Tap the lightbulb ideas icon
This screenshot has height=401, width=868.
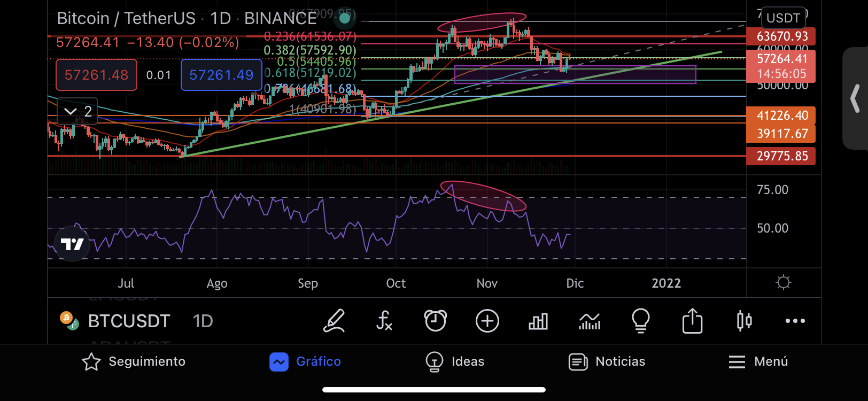640,321
